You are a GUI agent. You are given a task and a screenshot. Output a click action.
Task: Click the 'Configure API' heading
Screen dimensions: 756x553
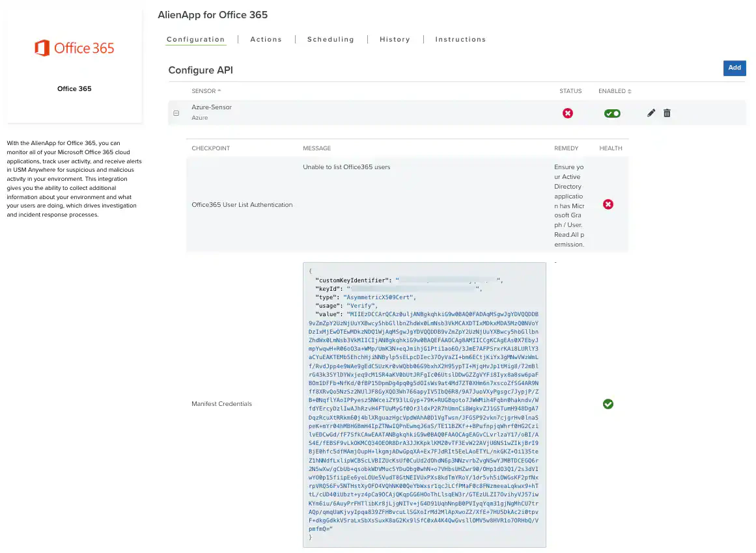(x=201, y=70)
